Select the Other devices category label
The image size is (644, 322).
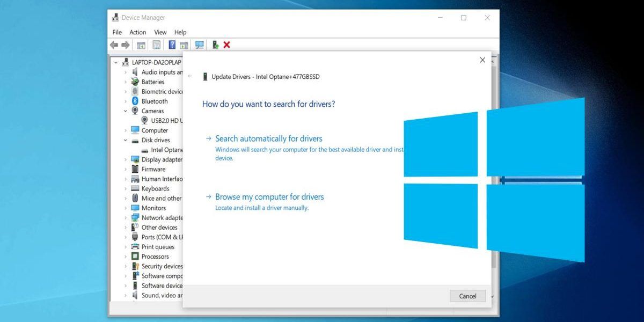(159, 228)
